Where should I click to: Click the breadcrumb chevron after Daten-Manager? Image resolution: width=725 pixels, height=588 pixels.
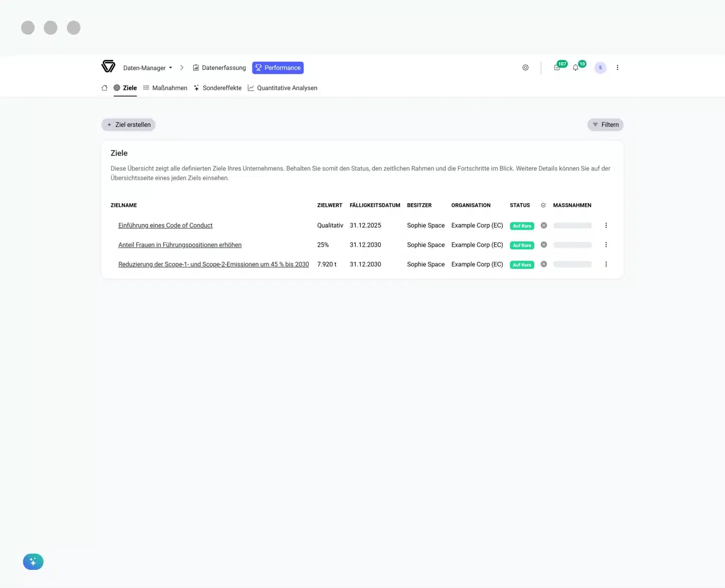(182, 67)
